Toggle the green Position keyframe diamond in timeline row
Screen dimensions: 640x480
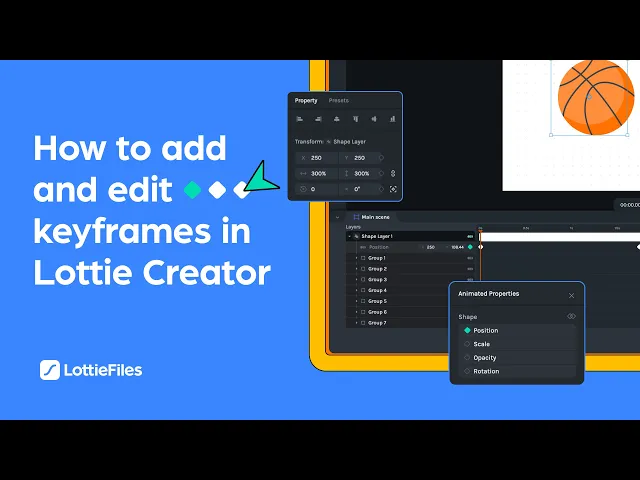tap(470, 247)
